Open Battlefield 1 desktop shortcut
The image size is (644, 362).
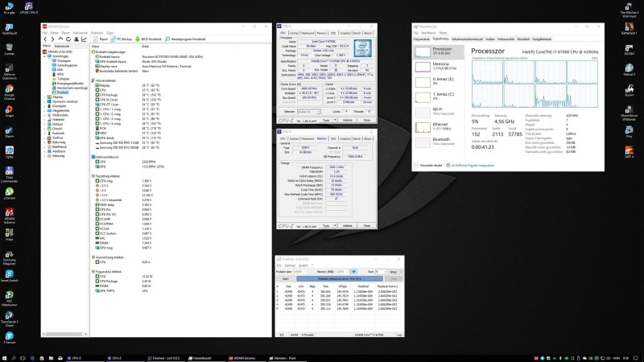pos(630,29)
